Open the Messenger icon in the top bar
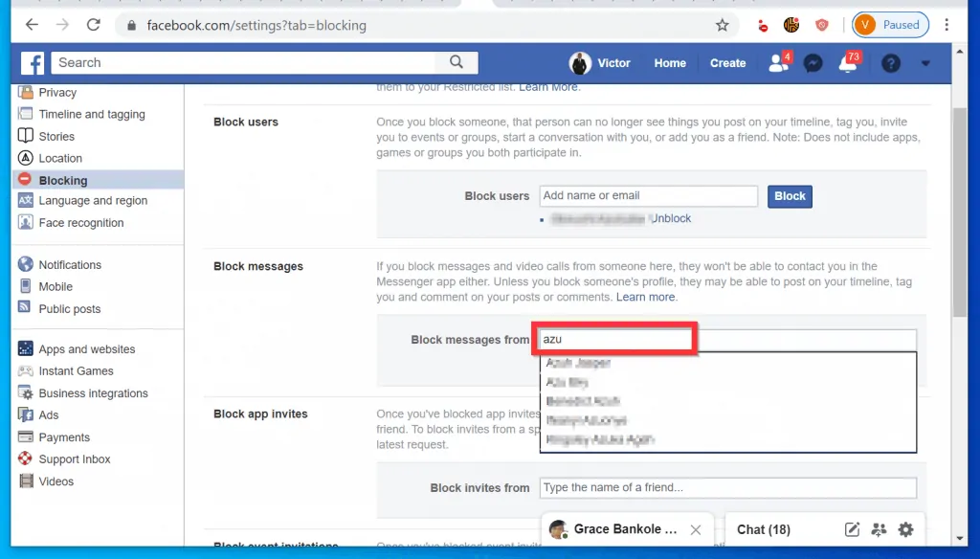The width and height of the screenshot is (980, 559). coord(813,62)
